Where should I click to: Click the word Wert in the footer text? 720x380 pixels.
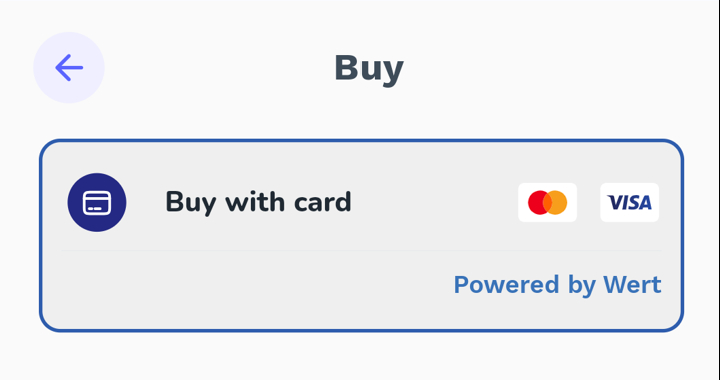click(632, 284)
